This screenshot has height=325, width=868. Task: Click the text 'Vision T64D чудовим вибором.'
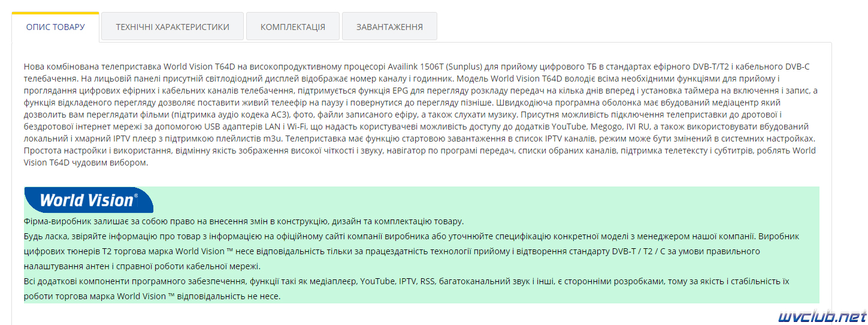86,162
